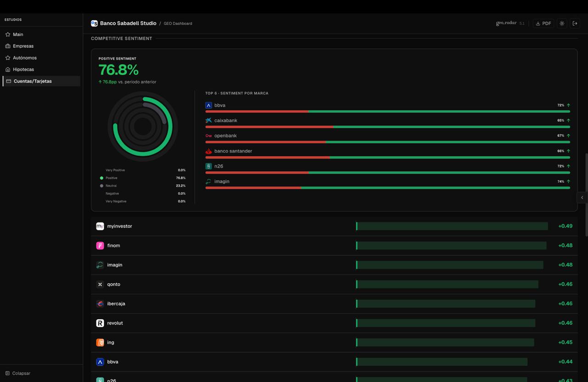
Task: Expand the right side panel chevron
Action: 582,197
